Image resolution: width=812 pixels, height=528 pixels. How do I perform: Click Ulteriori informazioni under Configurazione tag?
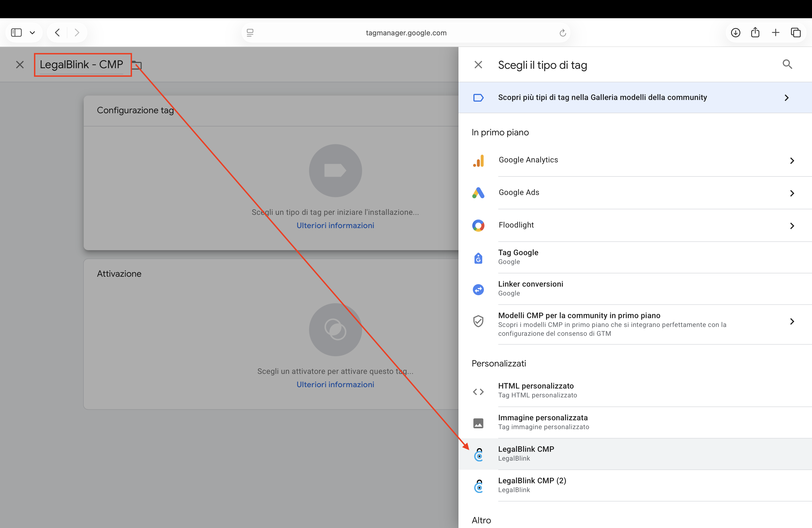pos(335,225)
